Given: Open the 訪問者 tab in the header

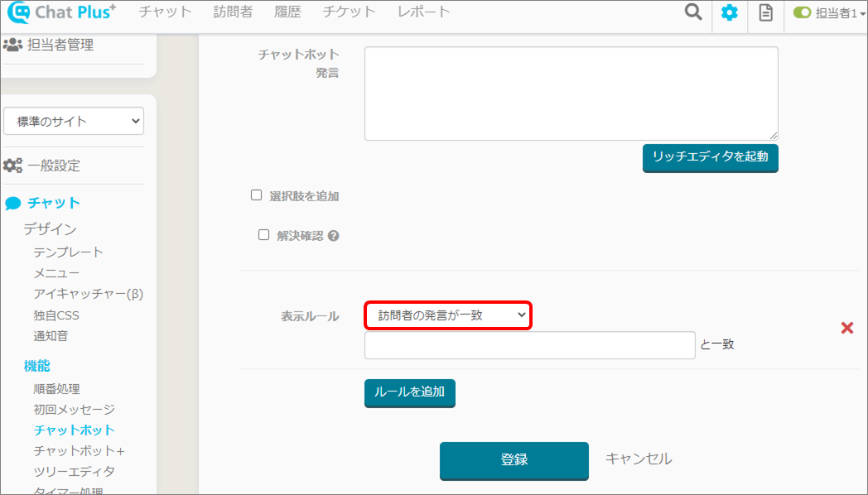Looking at the screenshot, I should [x=233, y=12].
